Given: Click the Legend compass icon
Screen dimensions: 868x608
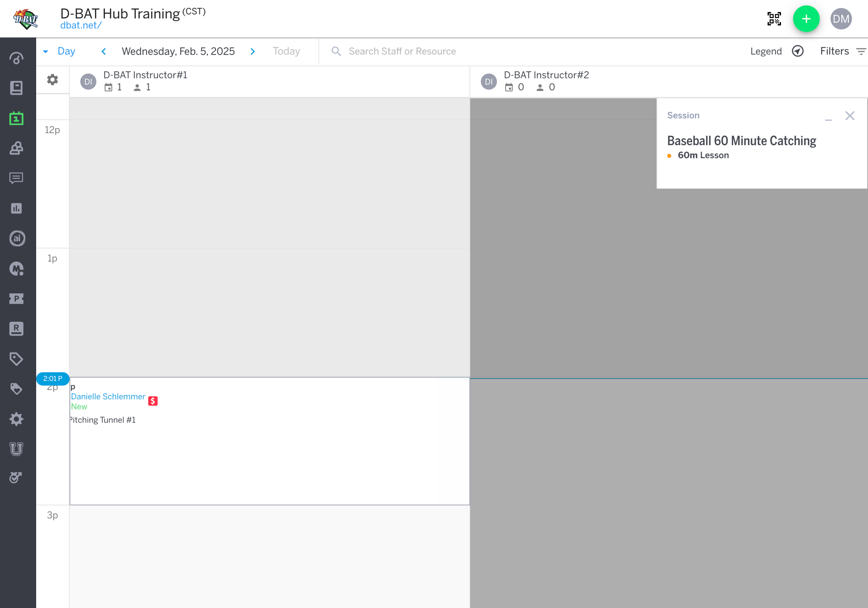Looking at the screenshot, I should tap(798, 51).
